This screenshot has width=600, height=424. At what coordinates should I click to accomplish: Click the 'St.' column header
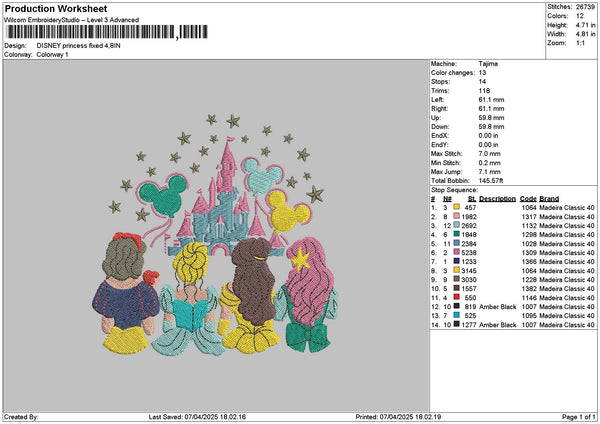[x=472, y=199]
